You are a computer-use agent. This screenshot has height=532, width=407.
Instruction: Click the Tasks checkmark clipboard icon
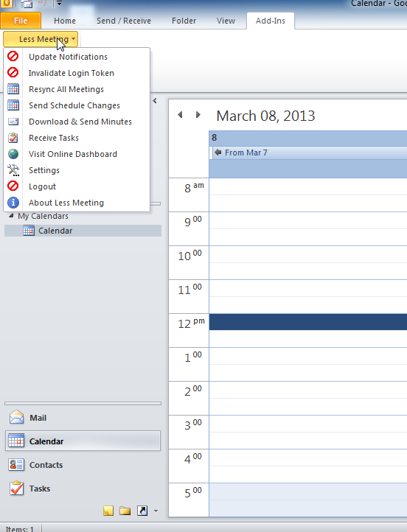point(16,489)
